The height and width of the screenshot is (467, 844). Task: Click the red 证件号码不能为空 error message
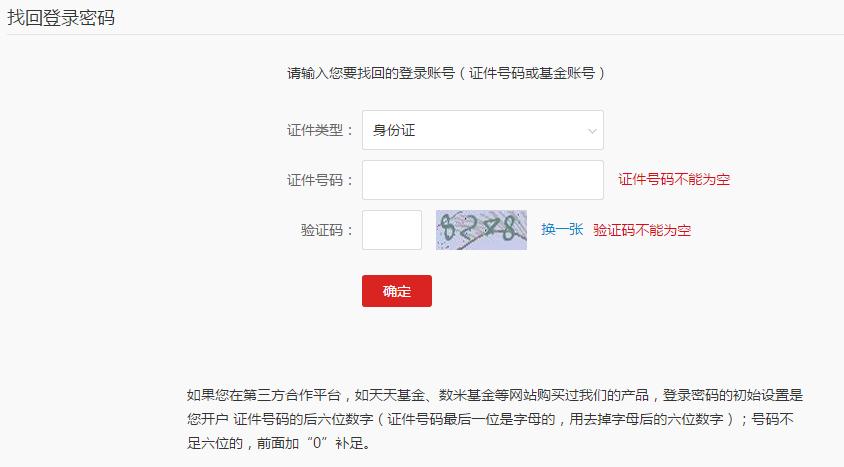[x=674, y=180]
